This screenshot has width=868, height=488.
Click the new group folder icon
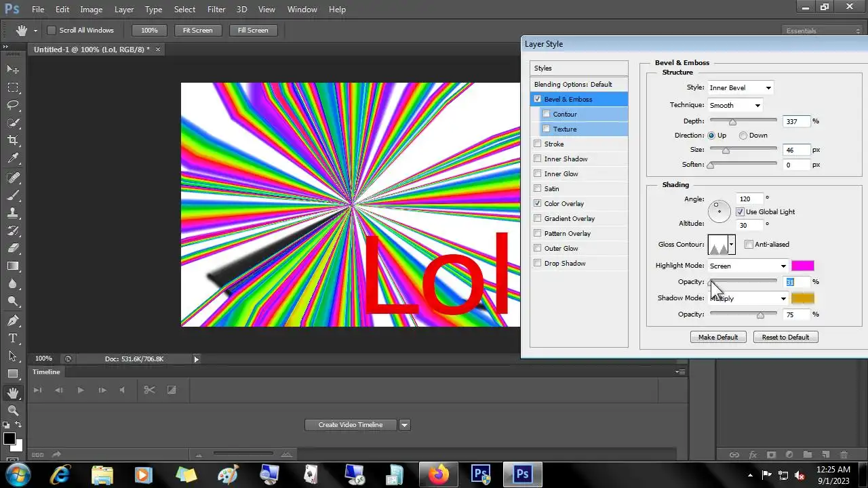point(808,455)
